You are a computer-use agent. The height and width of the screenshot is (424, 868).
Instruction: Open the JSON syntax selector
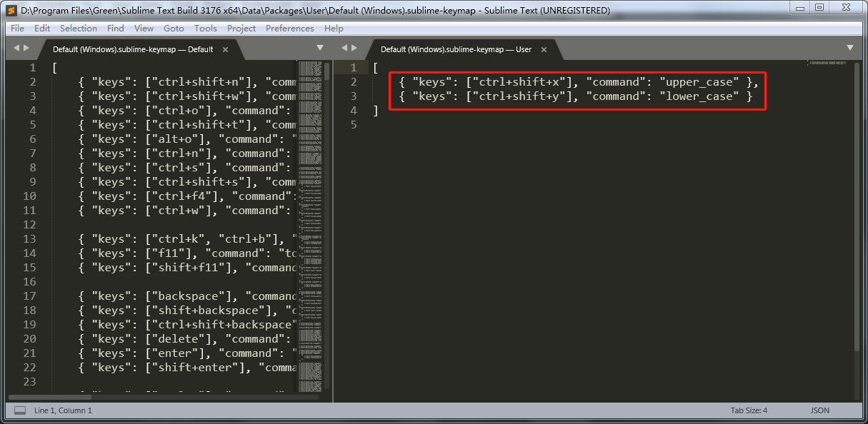819,410
